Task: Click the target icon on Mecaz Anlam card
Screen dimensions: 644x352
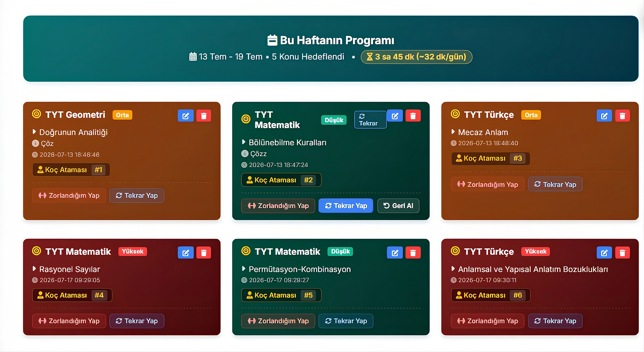Action: 455,114
